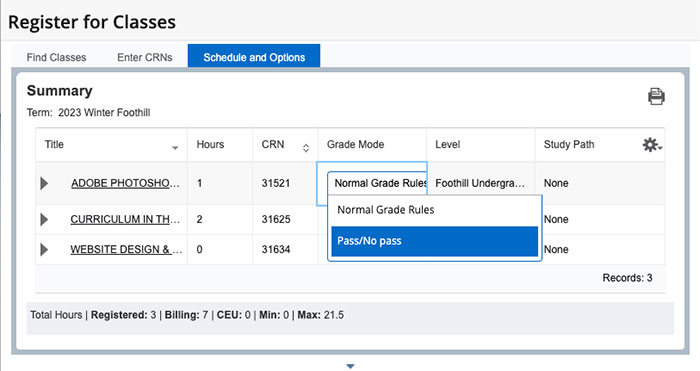The height and width of the screenshot is (371, 700).
Task: Click Study Path None for CRN 31625
Action: (x=556, y=219)
